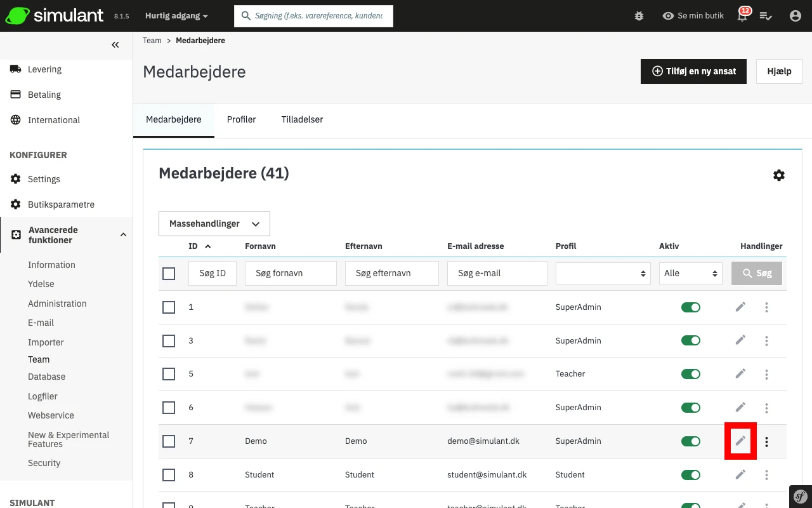Viewport: 812px width, 508px height.
Task: Click the Tilføj en ny ansat button
Action: coord(693,71)
